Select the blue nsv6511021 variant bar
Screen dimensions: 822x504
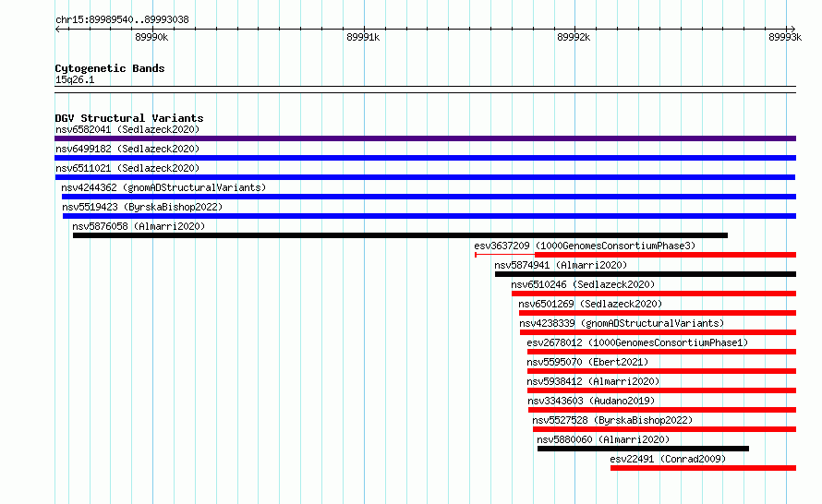[425, 177]
